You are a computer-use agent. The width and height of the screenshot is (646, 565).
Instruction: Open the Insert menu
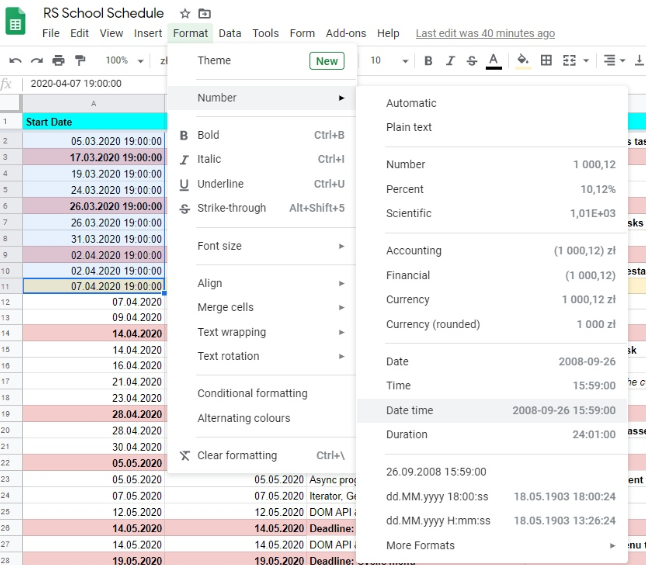pos(148,33)
